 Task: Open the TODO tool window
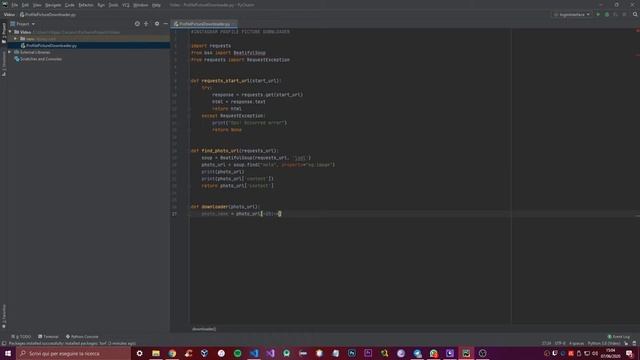21,337
